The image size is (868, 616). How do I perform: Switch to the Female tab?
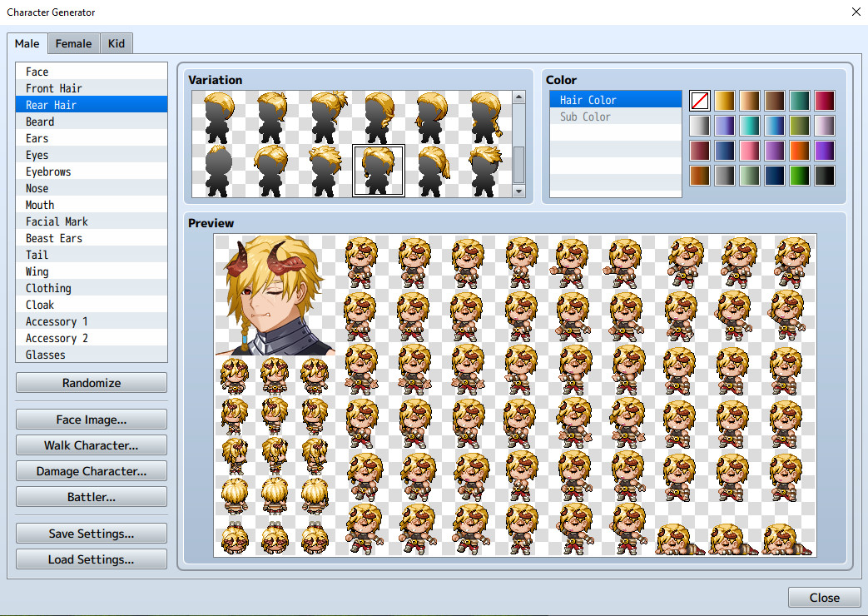[x=73, y=43]
